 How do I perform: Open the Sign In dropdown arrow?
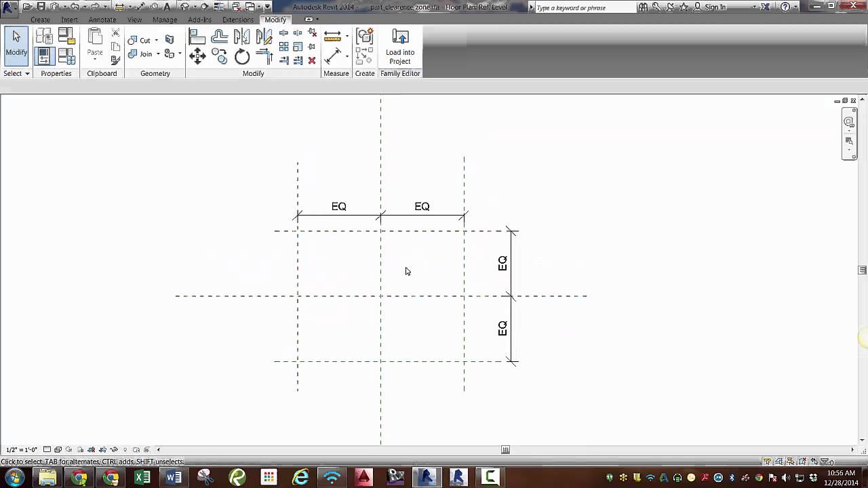point(753,7)
